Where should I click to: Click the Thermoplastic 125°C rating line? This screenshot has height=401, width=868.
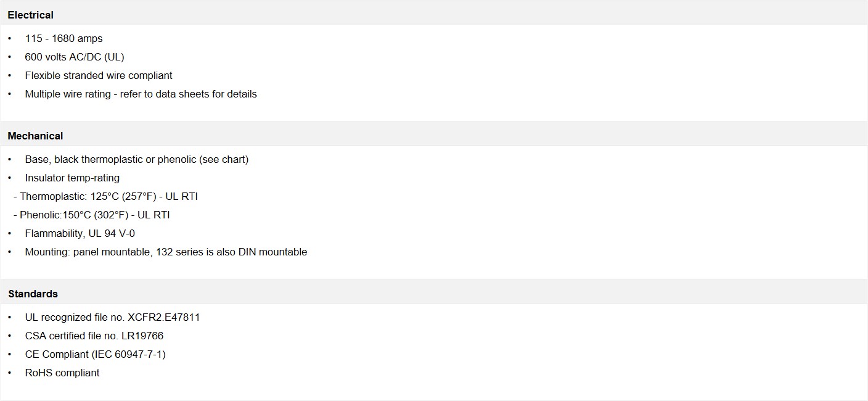coord(105,196)
